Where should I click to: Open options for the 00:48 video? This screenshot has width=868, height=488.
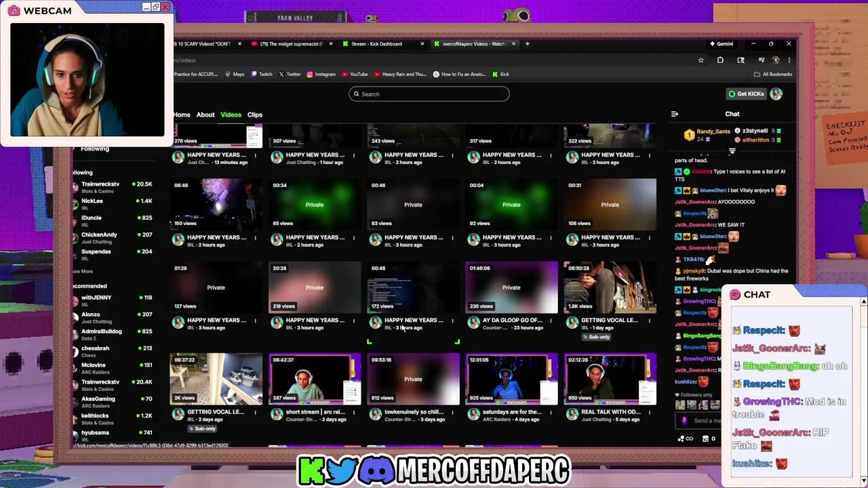click(452, 321)
